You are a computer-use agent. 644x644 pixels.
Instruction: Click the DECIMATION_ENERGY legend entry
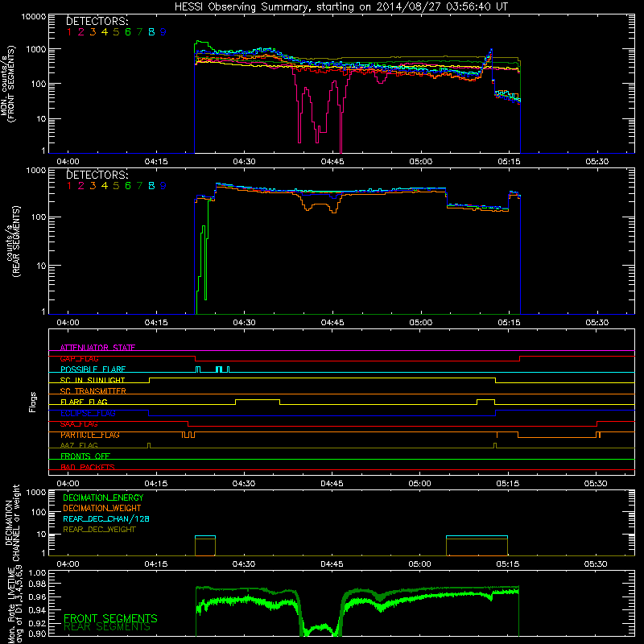103,497
